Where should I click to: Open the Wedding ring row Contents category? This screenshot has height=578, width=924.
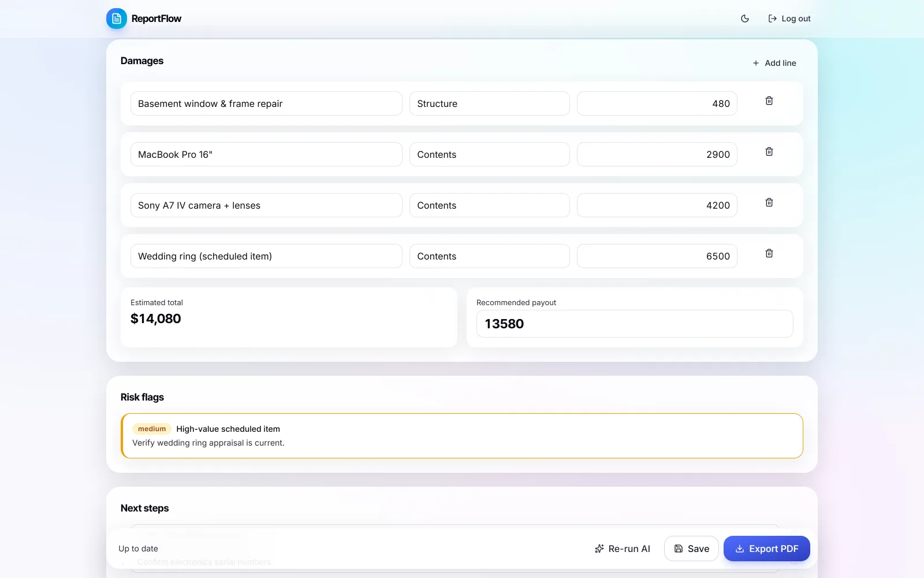[490, 256]
